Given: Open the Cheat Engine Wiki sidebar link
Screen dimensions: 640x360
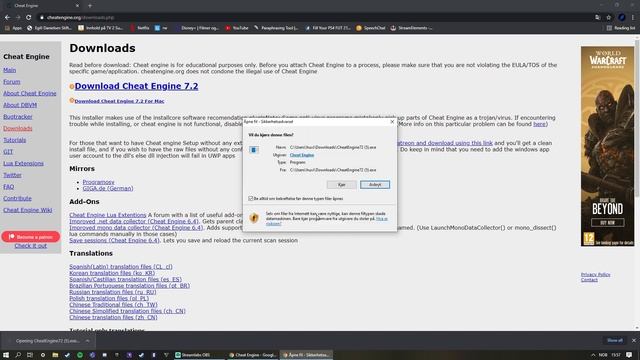Looking at the screenshot, I should [27, 210].
